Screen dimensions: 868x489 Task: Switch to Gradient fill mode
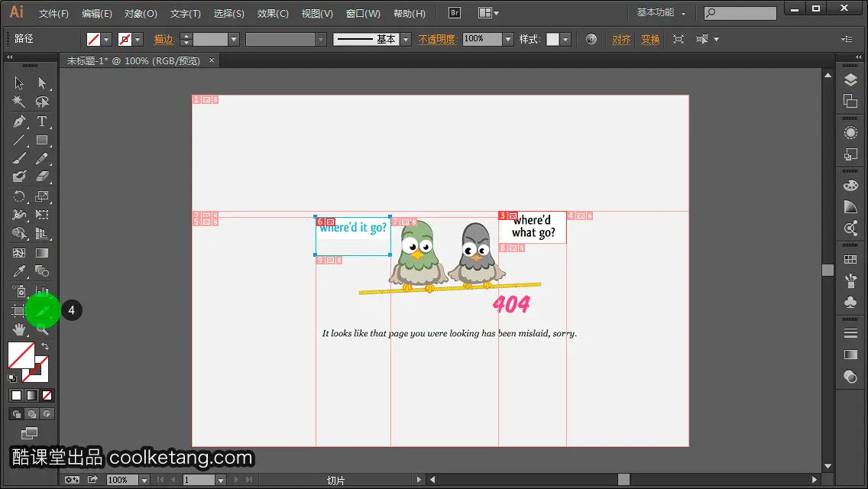(x=31, y=396)
